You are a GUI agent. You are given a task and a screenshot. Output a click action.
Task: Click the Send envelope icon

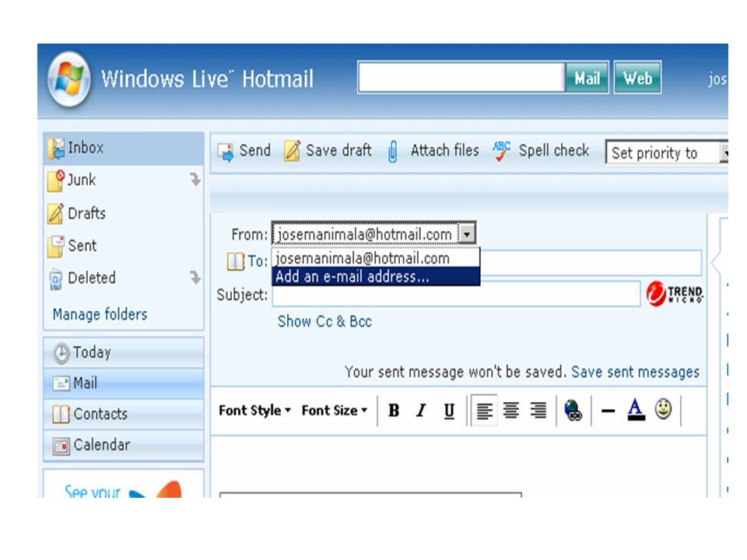[x=226, y=152]
